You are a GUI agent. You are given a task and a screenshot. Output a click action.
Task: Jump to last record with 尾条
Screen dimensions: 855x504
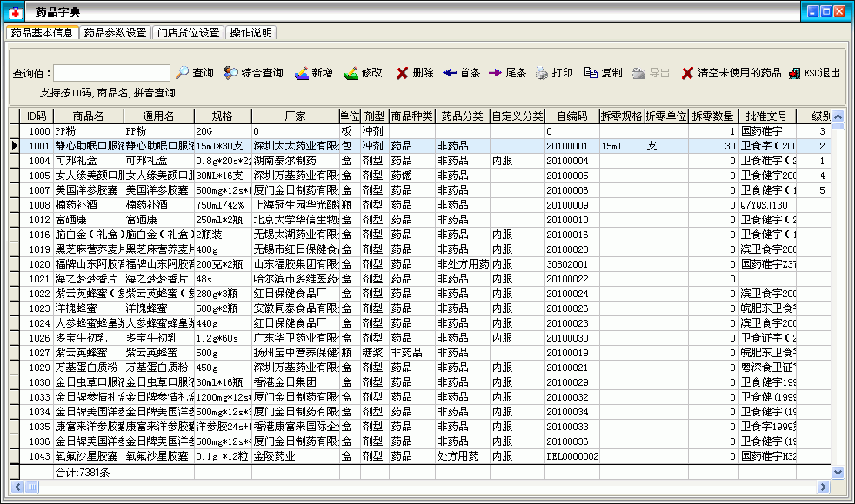(507, 73)
